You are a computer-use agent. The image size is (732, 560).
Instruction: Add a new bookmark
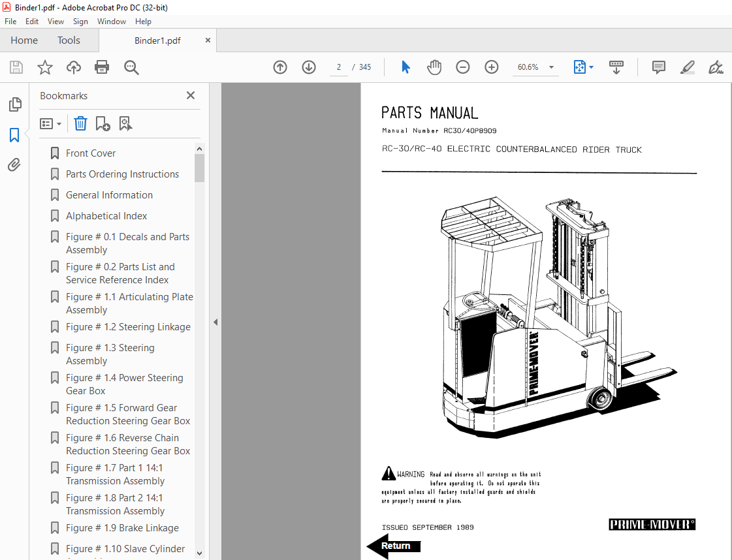click(103, 123)
